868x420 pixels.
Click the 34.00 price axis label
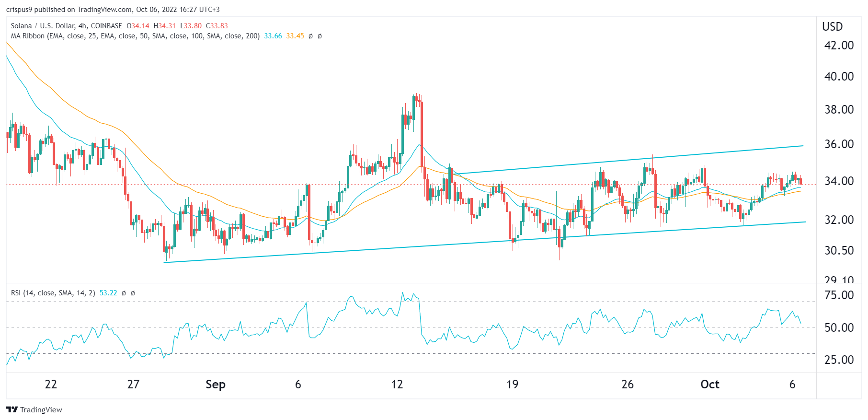click(839, 181)
